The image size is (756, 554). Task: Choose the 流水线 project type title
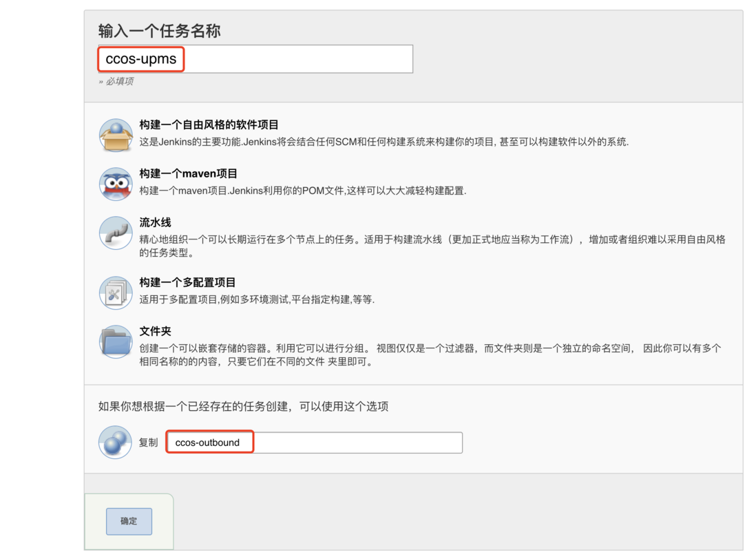(155, 222)
